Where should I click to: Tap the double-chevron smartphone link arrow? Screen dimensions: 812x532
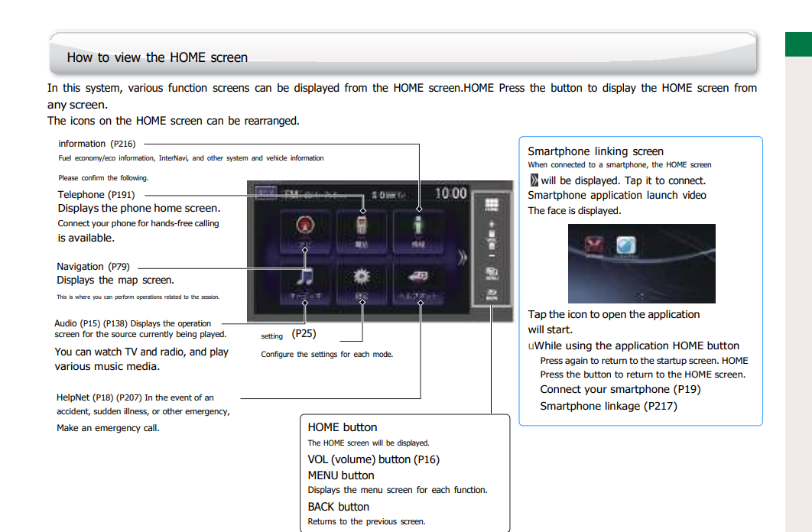[x=461, y=258]
